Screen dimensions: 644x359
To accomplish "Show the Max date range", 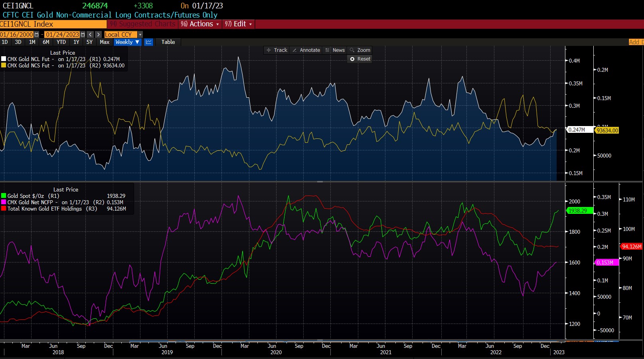I will (x=105, y=42).
